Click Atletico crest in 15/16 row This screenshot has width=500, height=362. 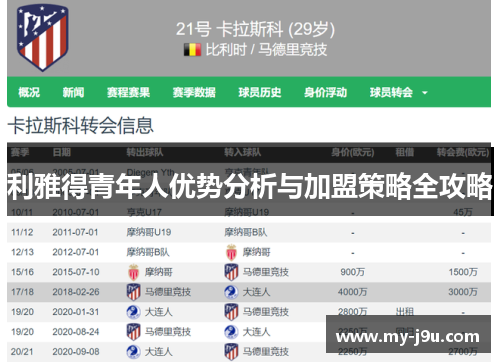[231, 272]
